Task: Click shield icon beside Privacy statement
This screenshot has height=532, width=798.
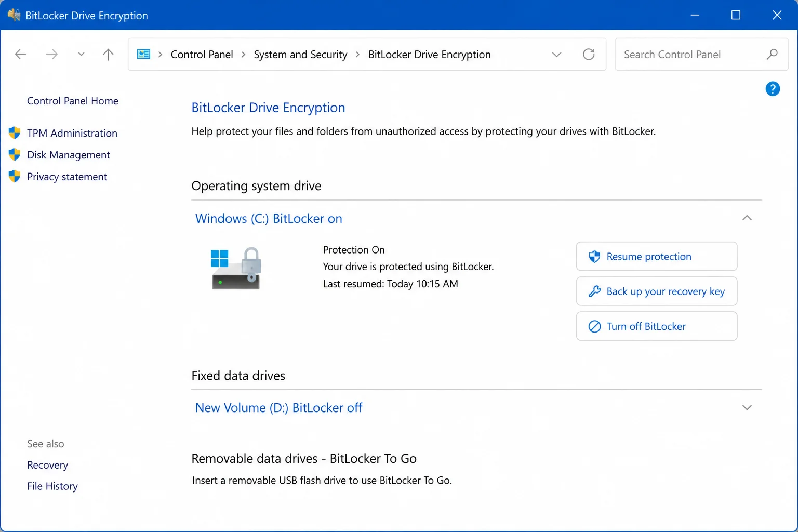Action: pyautogui.click(x=15, y=177)
